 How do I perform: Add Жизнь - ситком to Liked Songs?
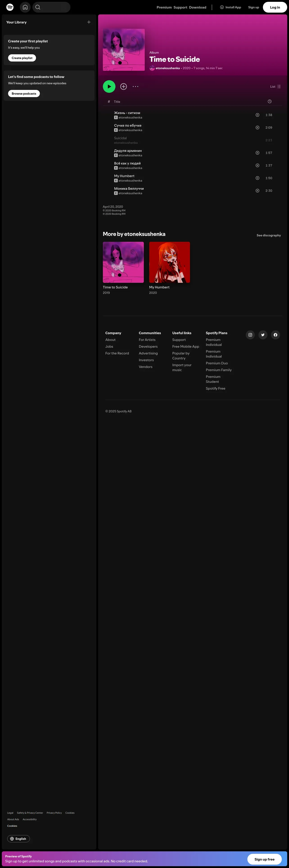(257, 115)
